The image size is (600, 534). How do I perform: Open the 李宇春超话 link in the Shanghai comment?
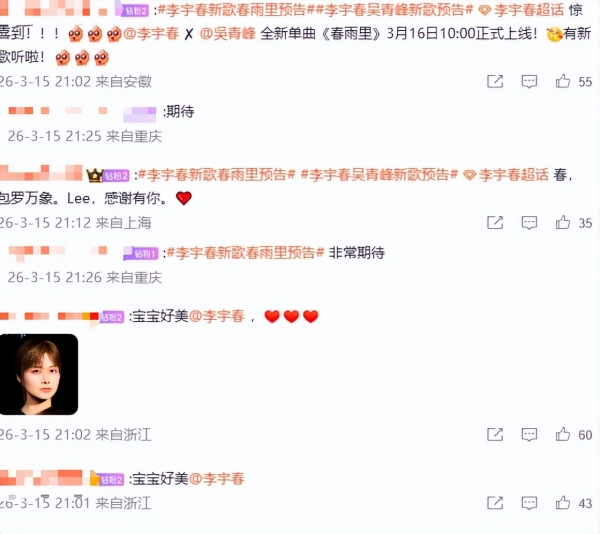(x=506, y=175)
